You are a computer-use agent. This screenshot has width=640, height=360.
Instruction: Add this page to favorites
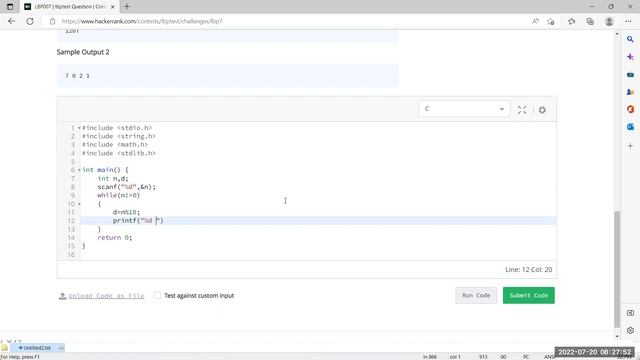tap(551, 21)
